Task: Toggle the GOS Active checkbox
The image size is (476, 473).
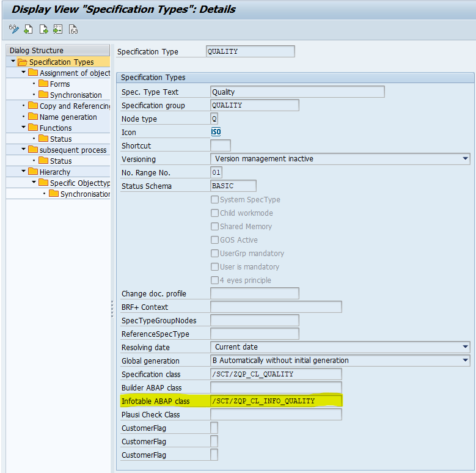Action: pos(214,240)
